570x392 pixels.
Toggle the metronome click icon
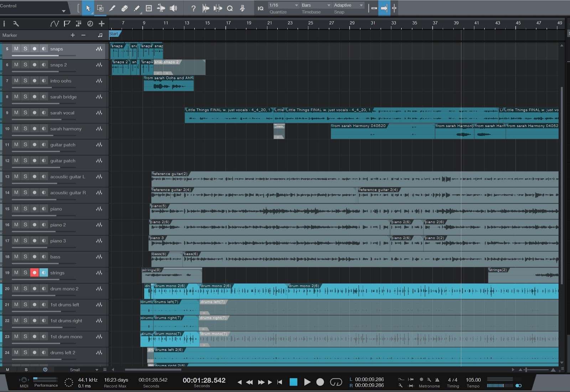[x=437, y=380]
